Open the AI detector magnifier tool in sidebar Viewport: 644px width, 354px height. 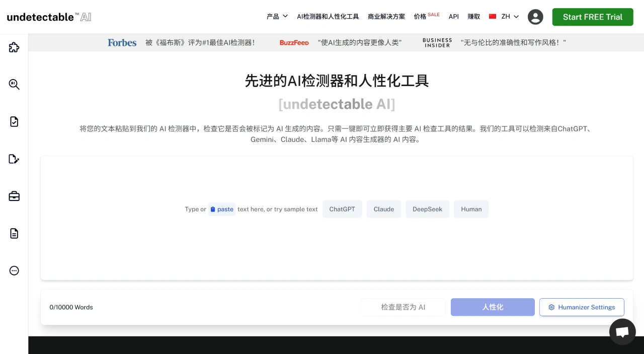(14, 85)
